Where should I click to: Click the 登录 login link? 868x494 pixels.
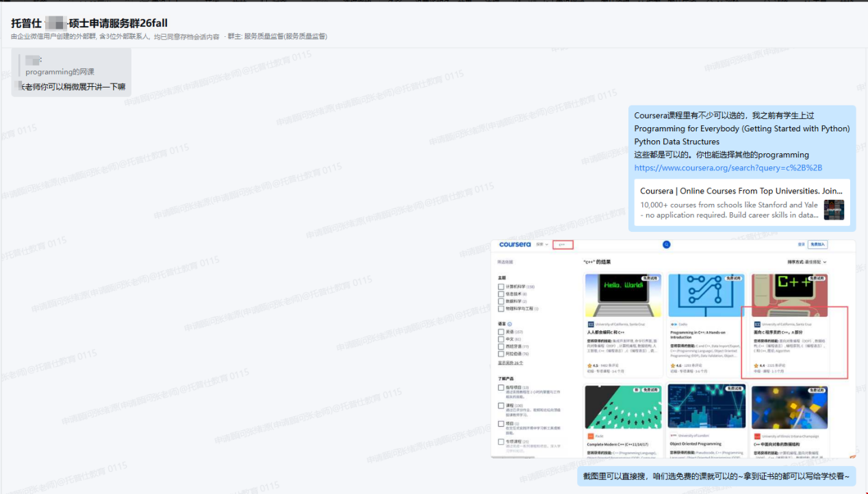[801, 244]
